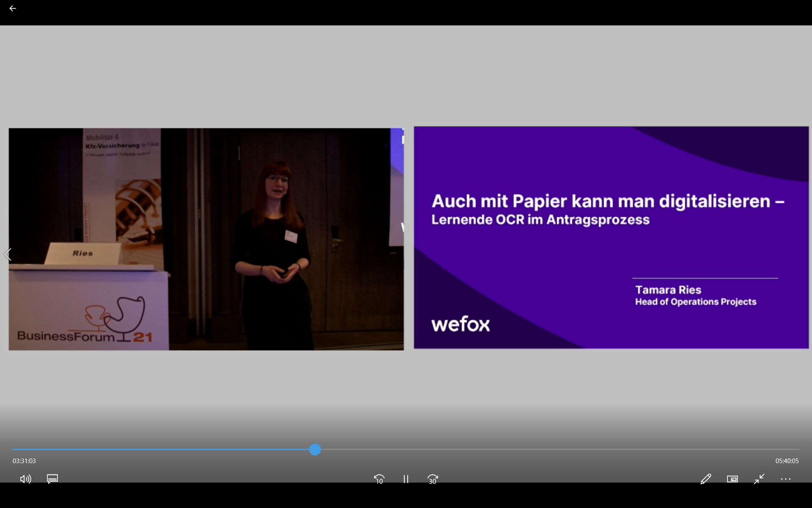Mute the video with the volume icon
The height and width of the screenshot is (508, 812).
pos(25,479)
